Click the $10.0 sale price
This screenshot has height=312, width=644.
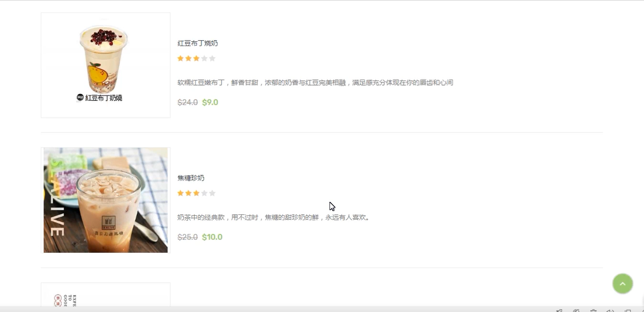pyautogui.click(x=212, y=237)
